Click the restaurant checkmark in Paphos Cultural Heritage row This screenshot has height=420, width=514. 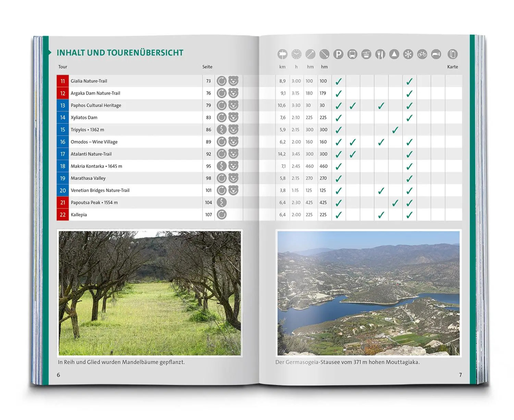[381, 106]
